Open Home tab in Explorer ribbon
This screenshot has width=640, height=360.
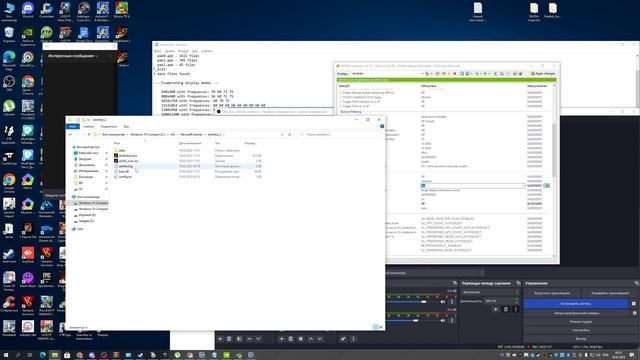click(x=89, y=127)
